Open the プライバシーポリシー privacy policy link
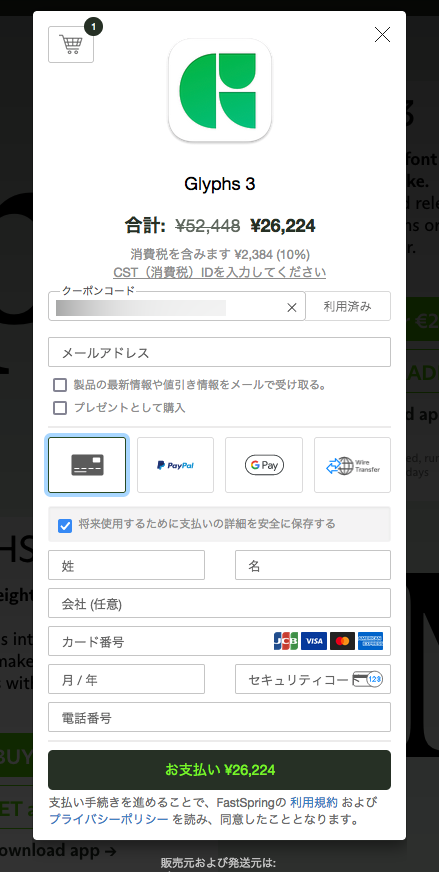This screenshot has width=439, height=872. coord(108,819)
